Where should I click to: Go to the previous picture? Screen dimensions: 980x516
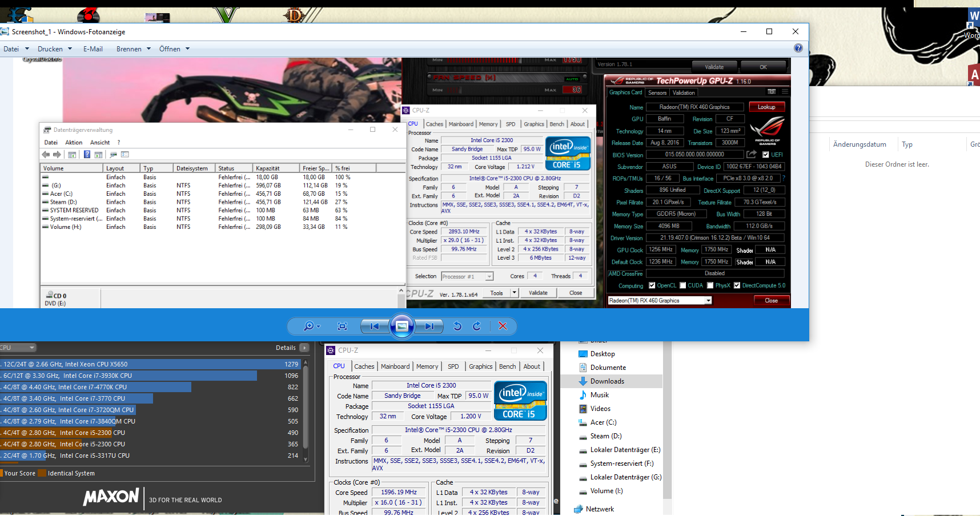point(375,326)
